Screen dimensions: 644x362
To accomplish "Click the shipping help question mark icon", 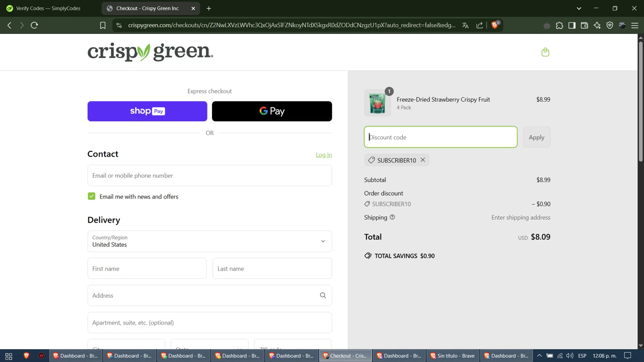I will pyautogui.click(x=392, y=217).
